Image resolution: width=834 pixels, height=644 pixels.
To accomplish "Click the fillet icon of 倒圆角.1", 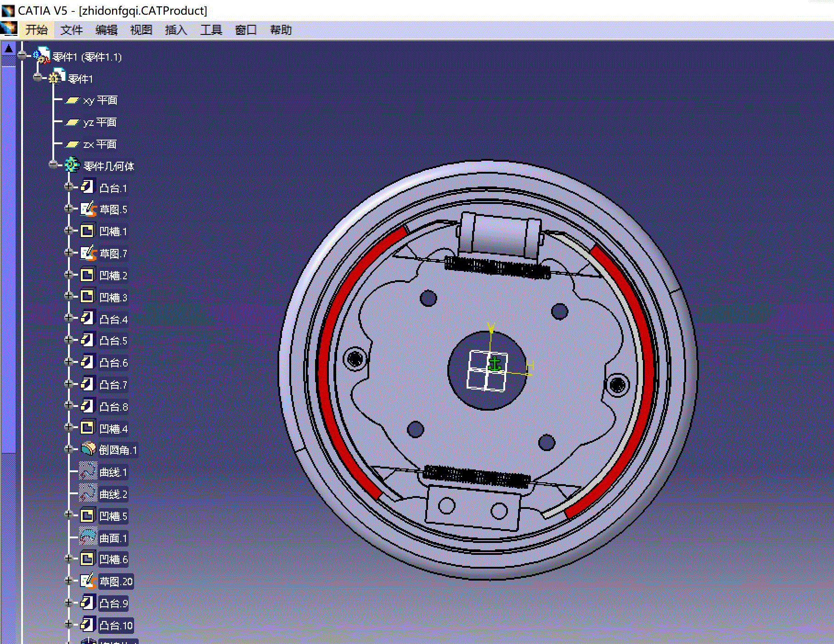I will (88, 449).
